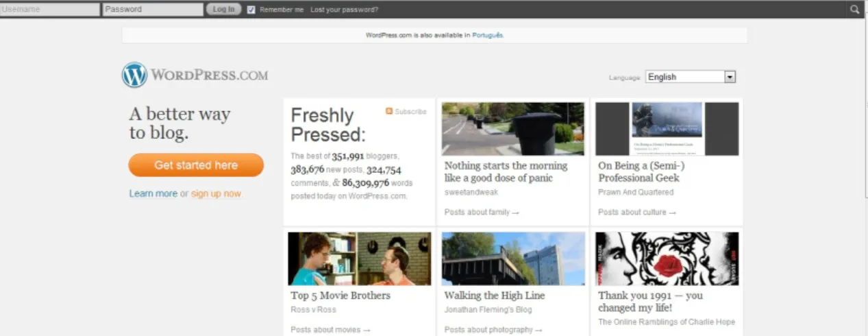Open the Semi-Professional Geek post thumbnail

[x=667, y=129]
